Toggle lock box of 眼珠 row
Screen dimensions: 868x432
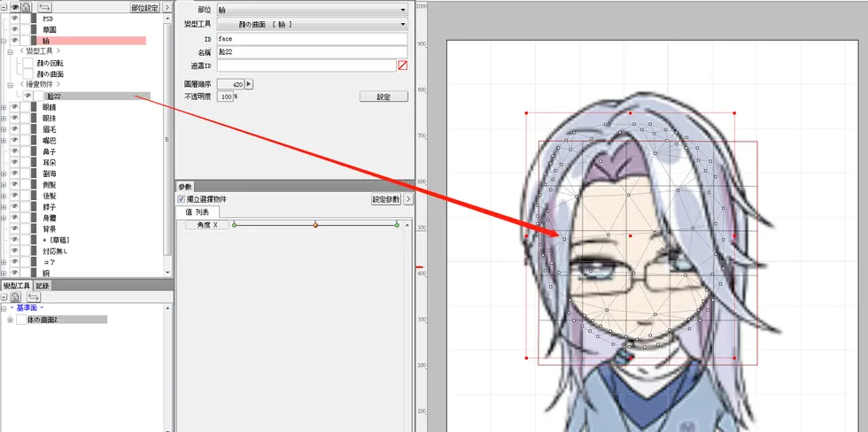26,118
